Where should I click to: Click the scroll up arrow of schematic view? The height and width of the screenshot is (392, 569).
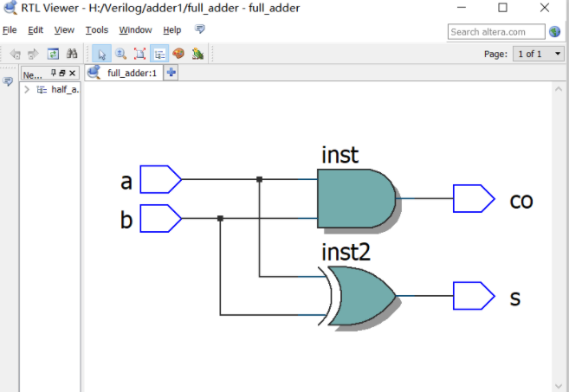tap(559, 89)
